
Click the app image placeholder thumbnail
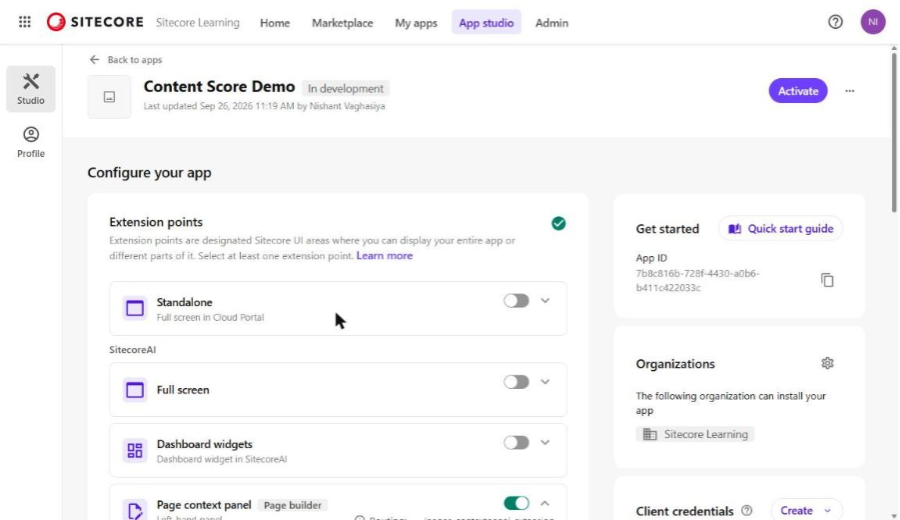point(109,97)
